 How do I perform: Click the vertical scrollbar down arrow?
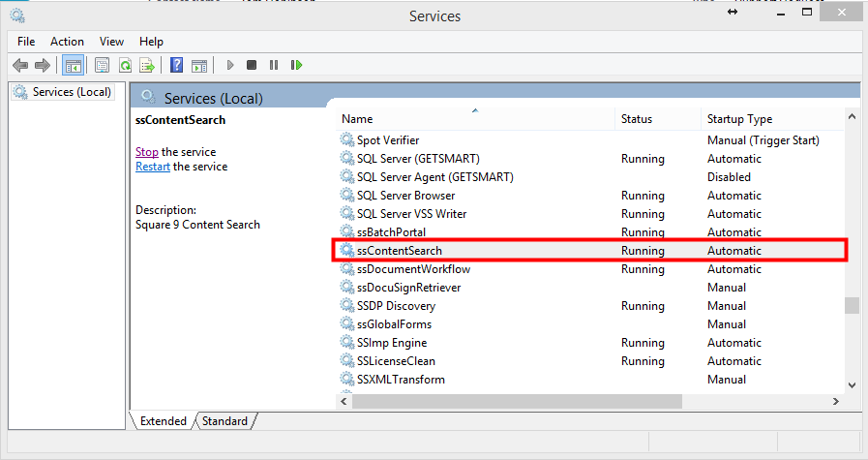(x=852, y=384)
